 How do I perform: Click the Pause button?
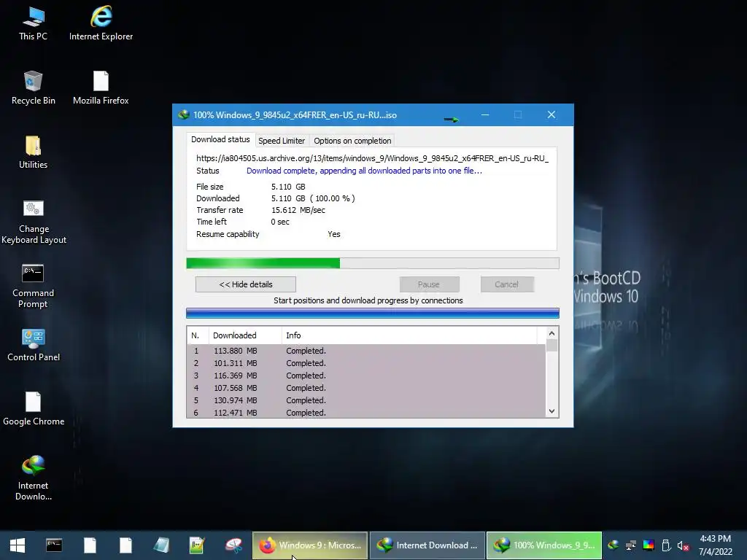[429, 284]
